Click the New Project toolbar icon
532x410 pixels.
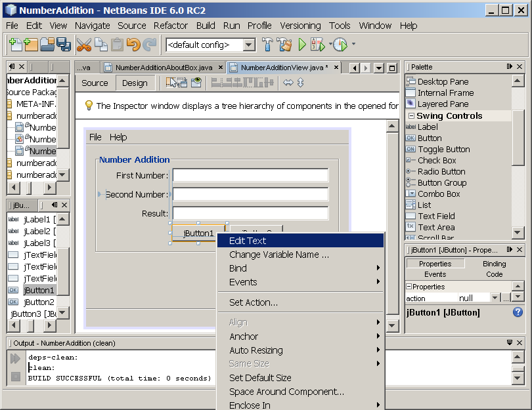pyautogui.click(x=31, y=45)
